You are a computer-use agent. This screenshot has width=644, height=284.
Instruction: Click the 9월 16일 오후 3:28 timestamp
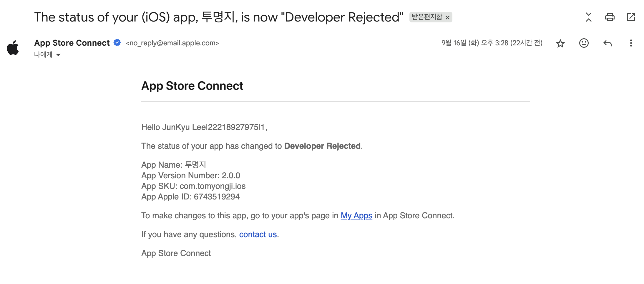(x=492, y=43)
